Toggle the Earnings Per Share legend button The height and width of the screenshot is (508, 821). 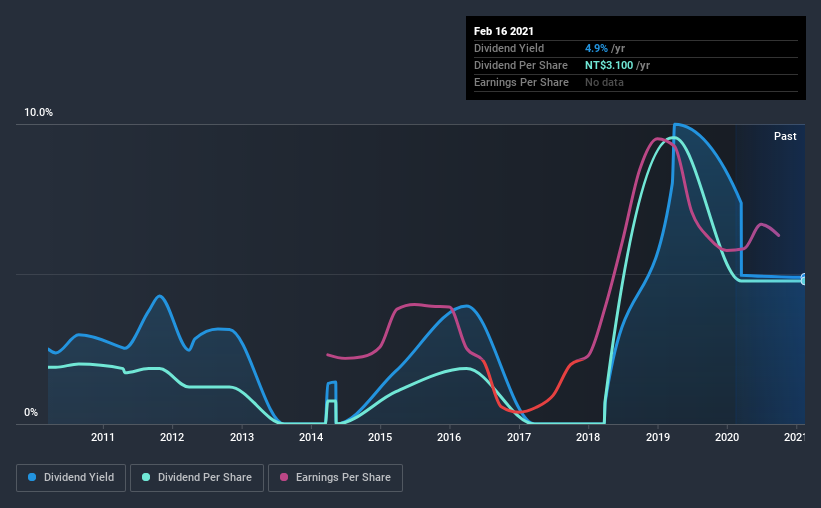336,478
